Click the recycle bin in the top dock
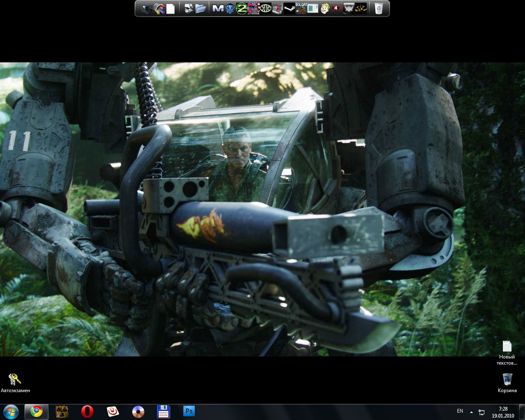Screen dimensions: 525x420 [x=379, y=8]
